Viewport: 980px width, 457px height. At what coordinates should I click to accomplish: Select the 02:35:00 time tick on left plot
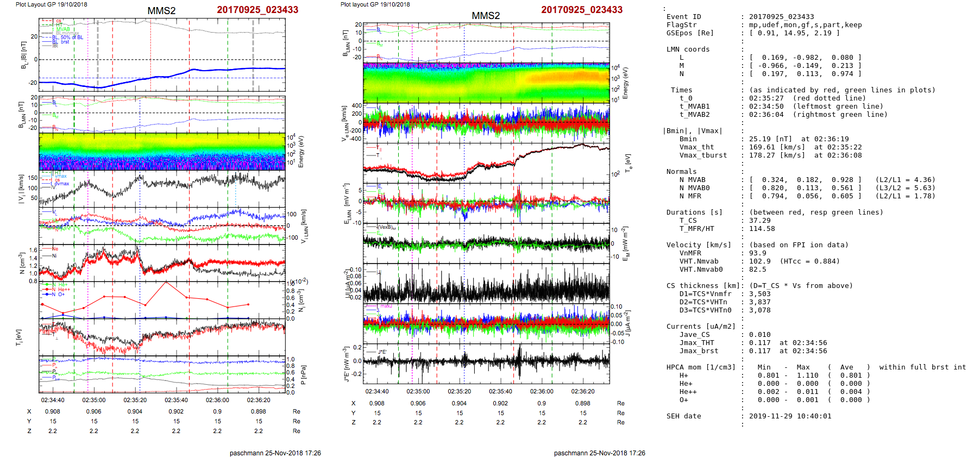94,400
